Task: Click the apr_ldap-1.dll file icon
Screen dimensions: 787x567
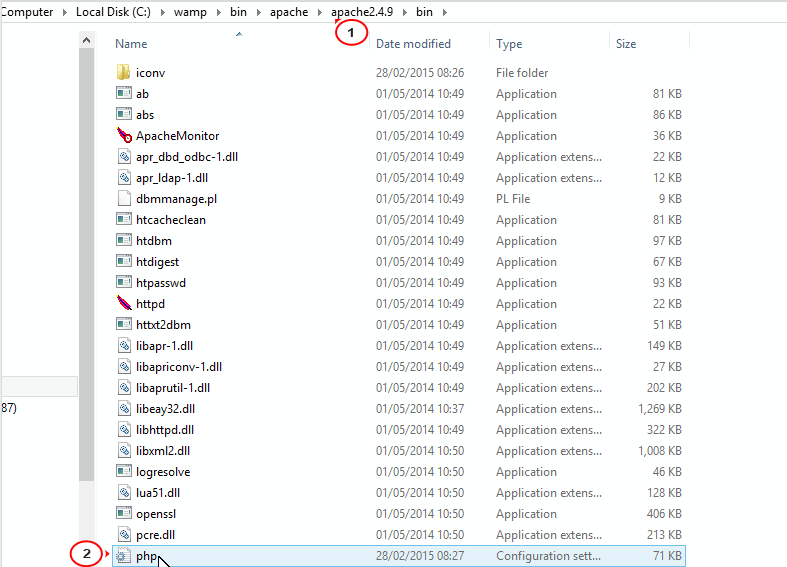Action: (124, 178)
